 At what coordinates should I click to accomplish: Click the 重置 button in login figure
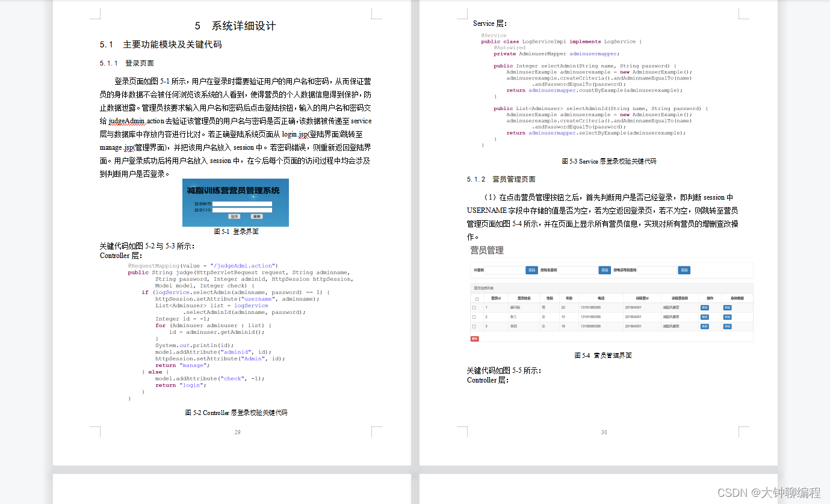(257, 217)
